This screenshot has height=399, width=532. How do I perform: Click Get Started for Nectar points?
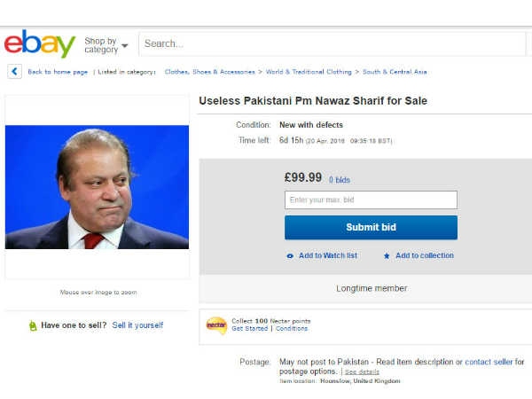click(250, 328)
